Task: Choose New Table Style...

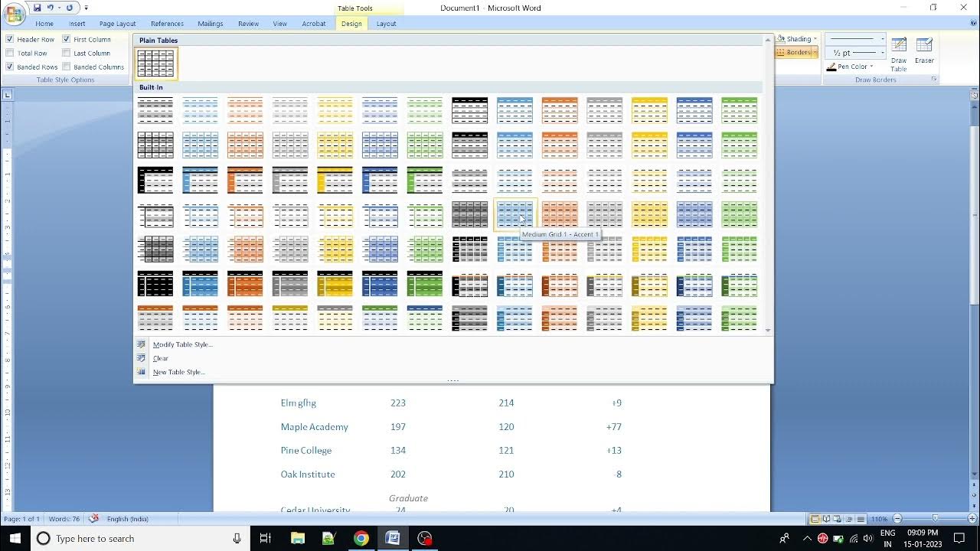Action: point(178,372)
